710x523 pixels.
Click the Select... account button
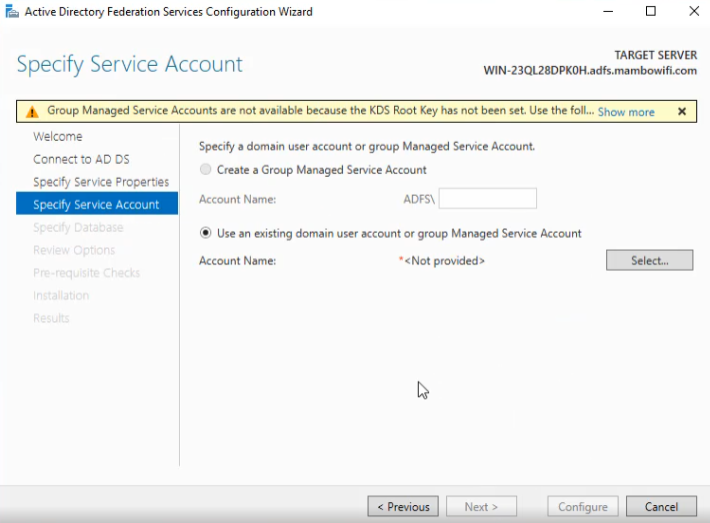[649, 260]
